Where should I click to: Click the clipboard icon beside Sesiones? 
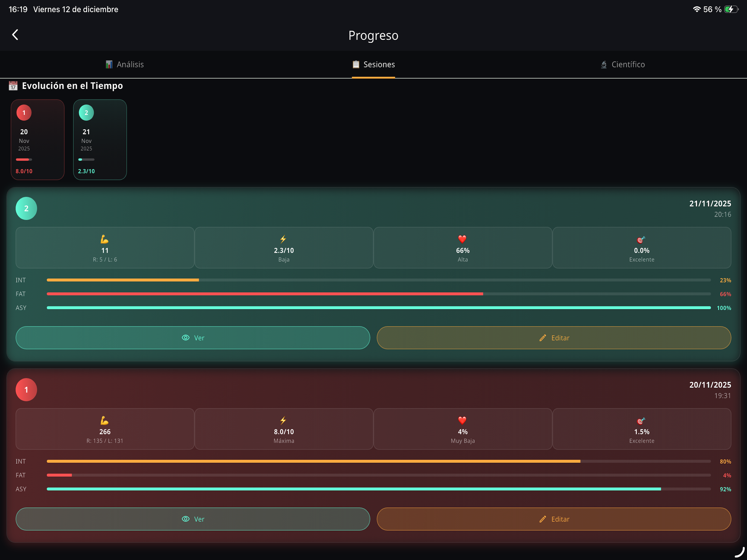tap(356, 65)
